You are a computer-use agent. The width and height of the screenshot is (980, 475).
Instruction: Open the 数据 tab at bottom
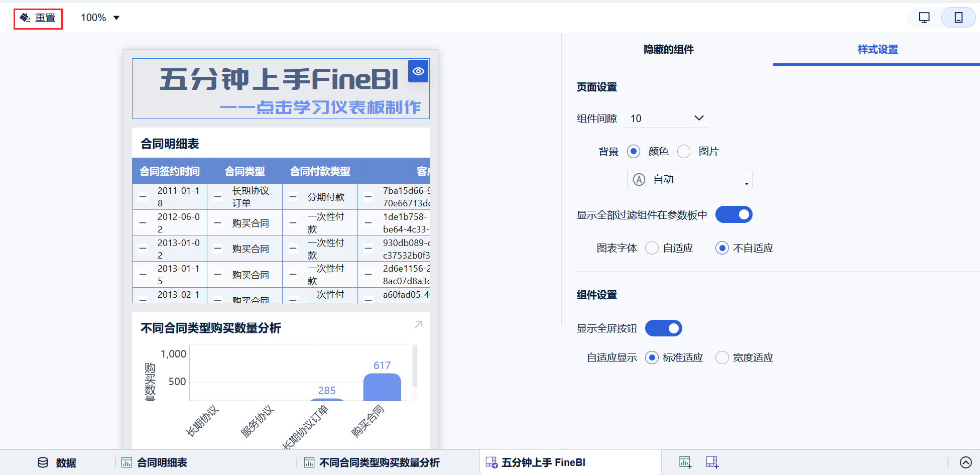coord(57,462)
